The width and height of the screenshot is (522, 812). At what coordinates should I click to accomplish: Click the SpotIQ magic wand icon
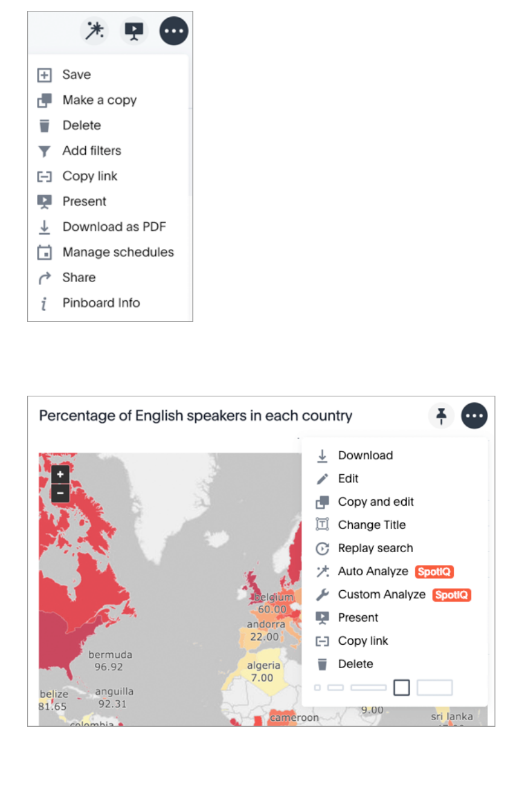[94, 31]
